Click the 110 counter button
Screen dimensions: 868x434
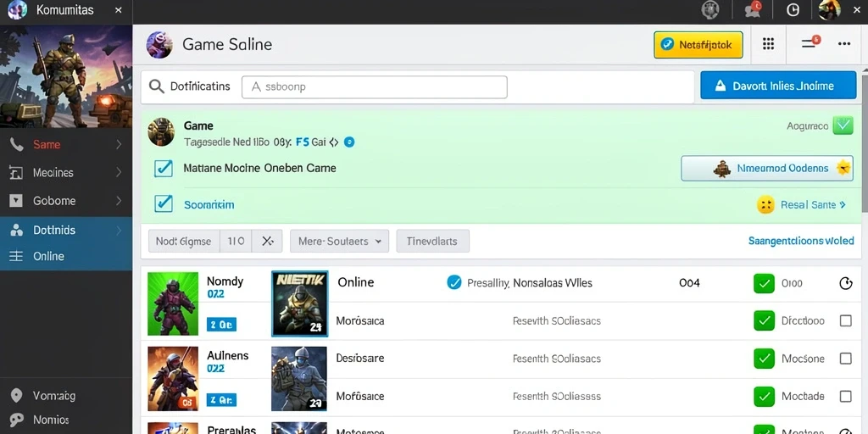[x=236, y=242]
